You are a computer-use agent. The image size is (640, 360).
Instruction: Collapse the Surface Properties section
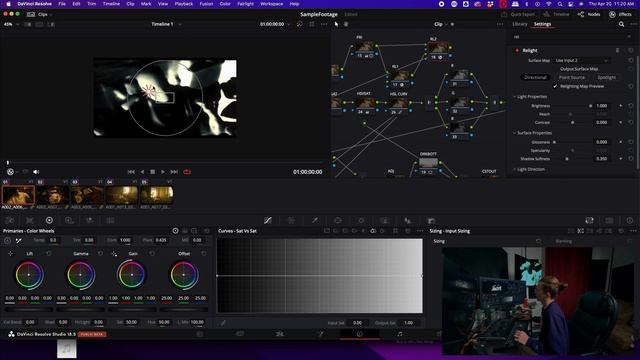[x=514, y=133]
